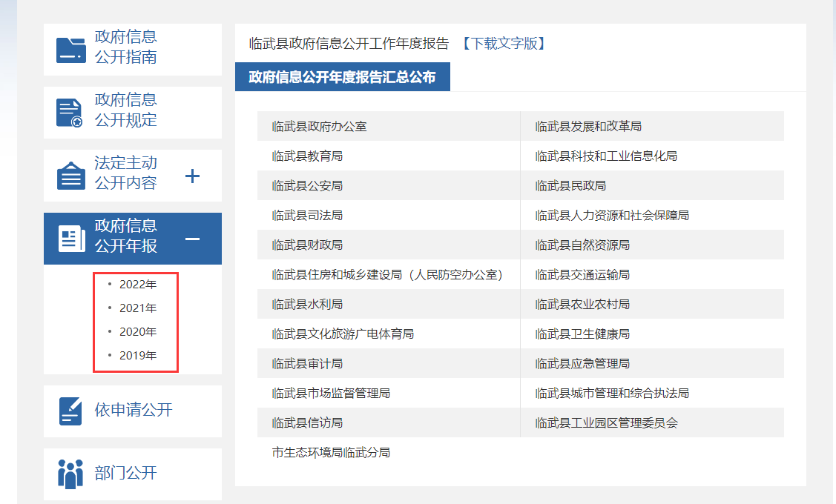Screen dimensions: 836x504
Task: Download the text version via 下载文字版
Action: click(504, 44)
